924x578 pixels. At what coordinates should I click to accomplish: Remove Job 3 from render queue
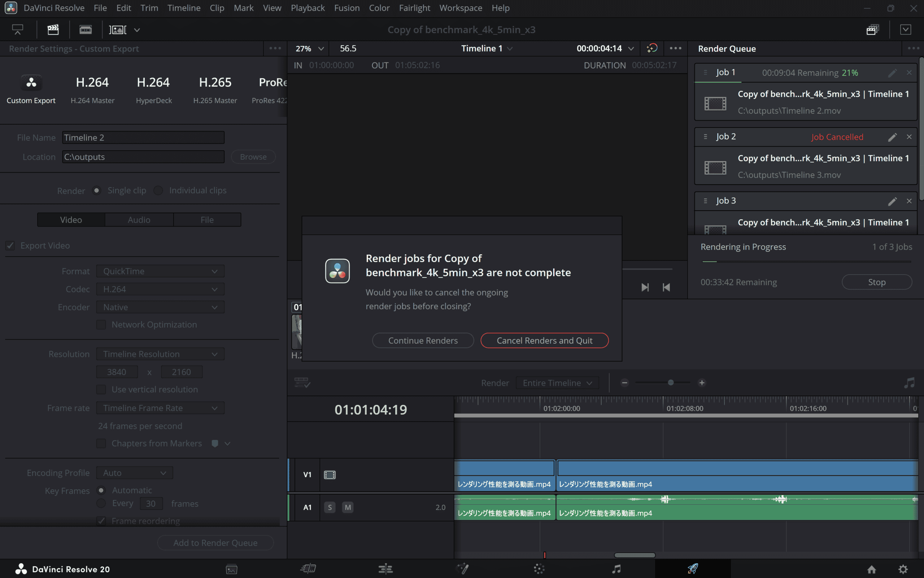[x=909, y=201]
